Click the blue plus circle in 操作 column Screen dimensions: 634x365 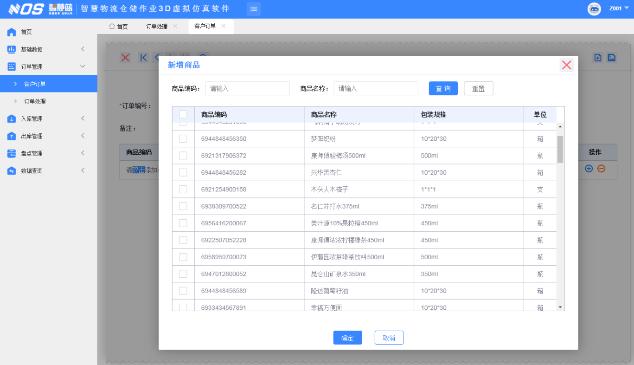(589, 168)
